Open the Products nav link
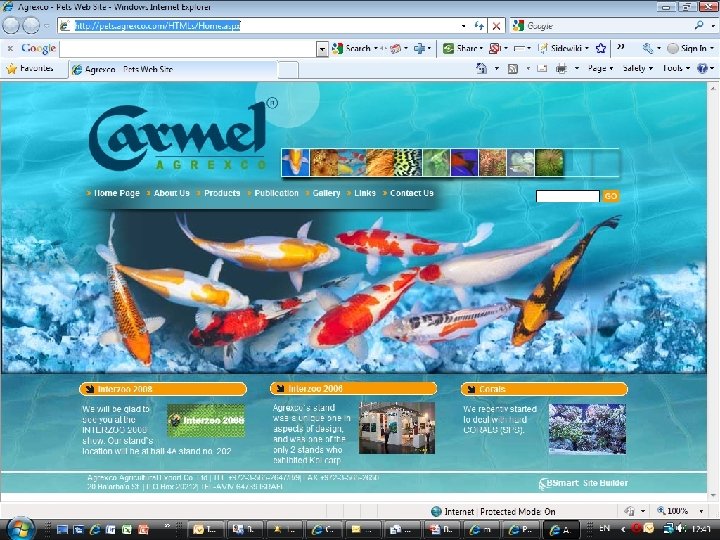720x540 pixels. 222,193
